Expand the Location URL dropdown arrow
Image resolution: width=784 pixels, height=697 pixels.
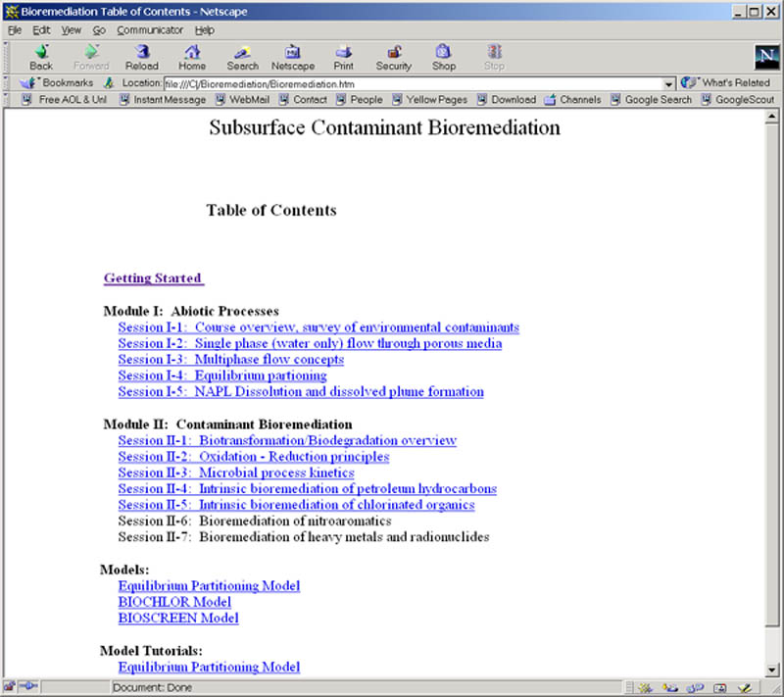(668, 84)
